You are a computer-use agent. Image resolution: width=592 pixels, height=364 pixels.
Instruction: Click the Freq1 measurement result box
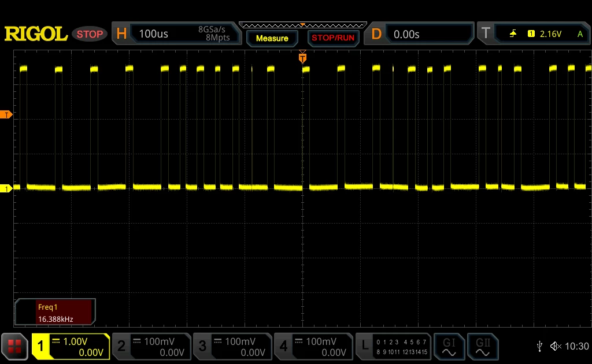click(55, 312)
